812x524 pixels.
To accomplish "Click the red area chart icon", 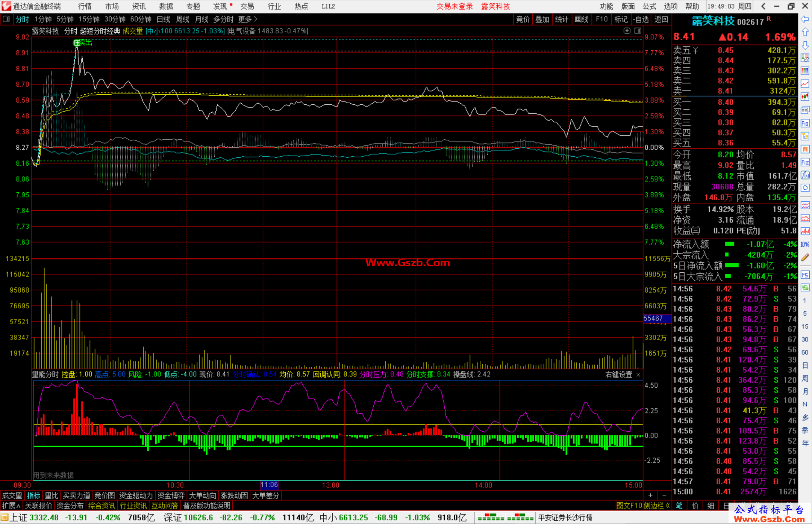I will [805, 218].
